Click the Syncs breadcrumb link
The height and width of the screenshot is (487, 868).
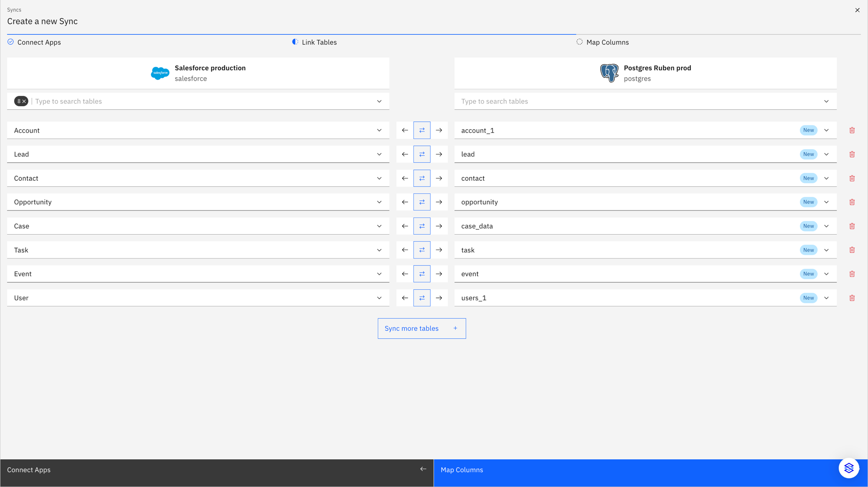[14, 10]
